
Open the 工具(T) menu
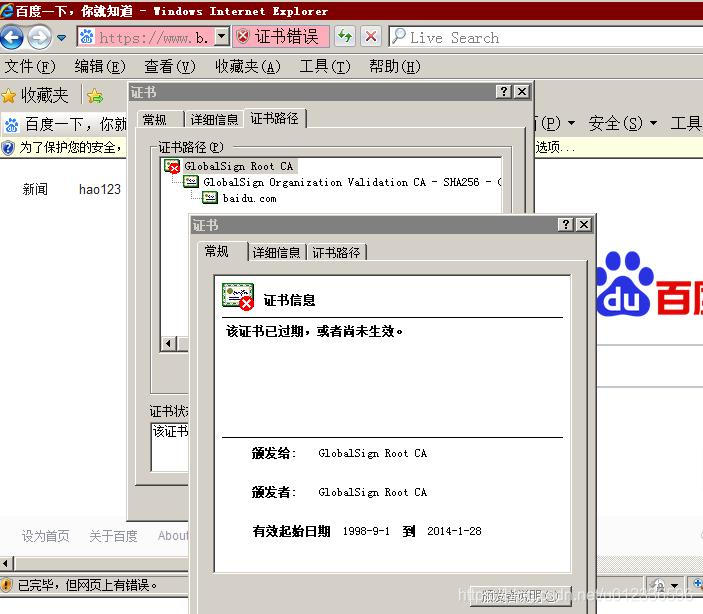coord(325,67)
